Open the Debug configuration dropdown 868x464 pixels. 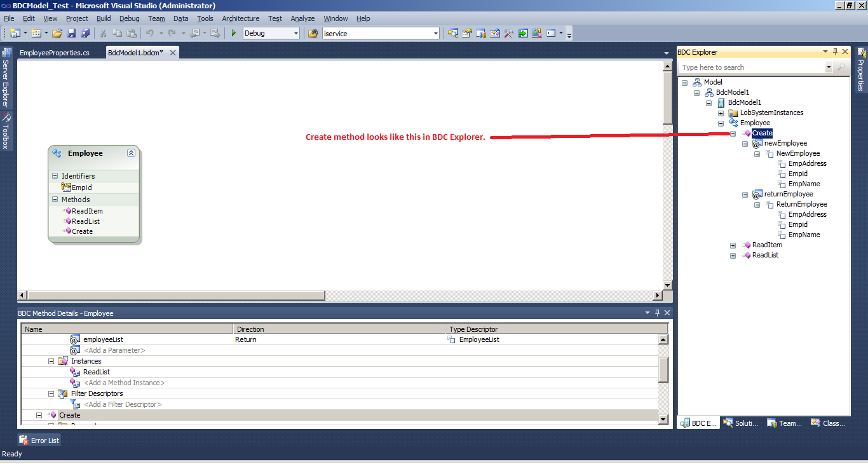[295, 33]
